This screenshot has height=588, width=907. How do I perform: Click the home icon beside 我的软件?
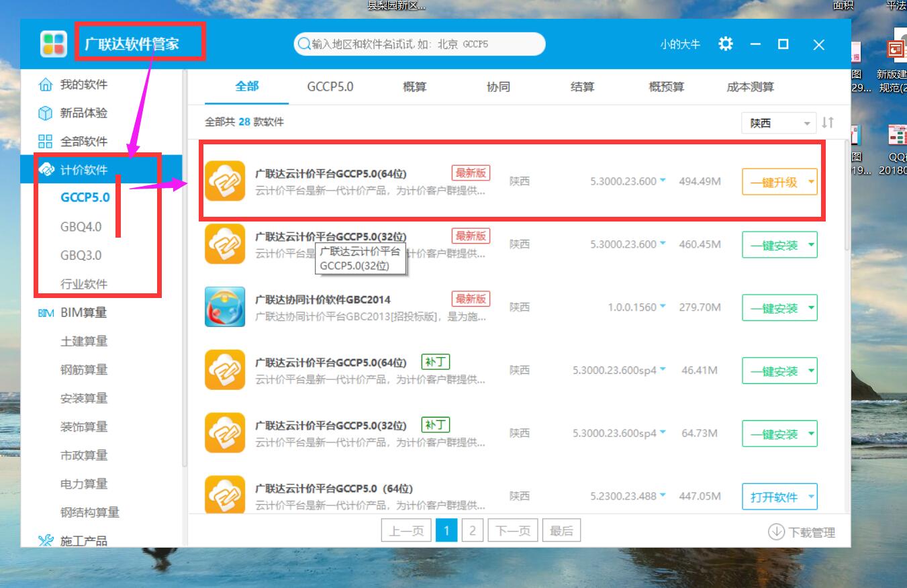pyautogui.click(x=45, y=85)
